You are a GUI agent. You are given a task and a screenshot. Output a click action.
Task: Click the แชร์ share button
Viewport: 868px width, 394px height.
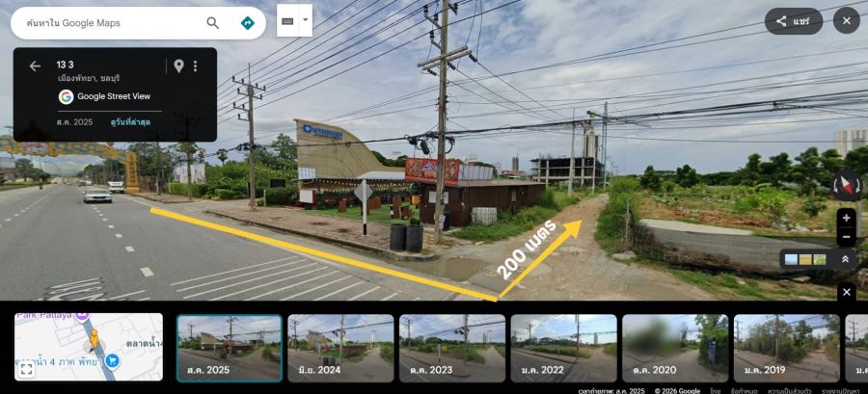pyautogui.click(x=794, y=21)
